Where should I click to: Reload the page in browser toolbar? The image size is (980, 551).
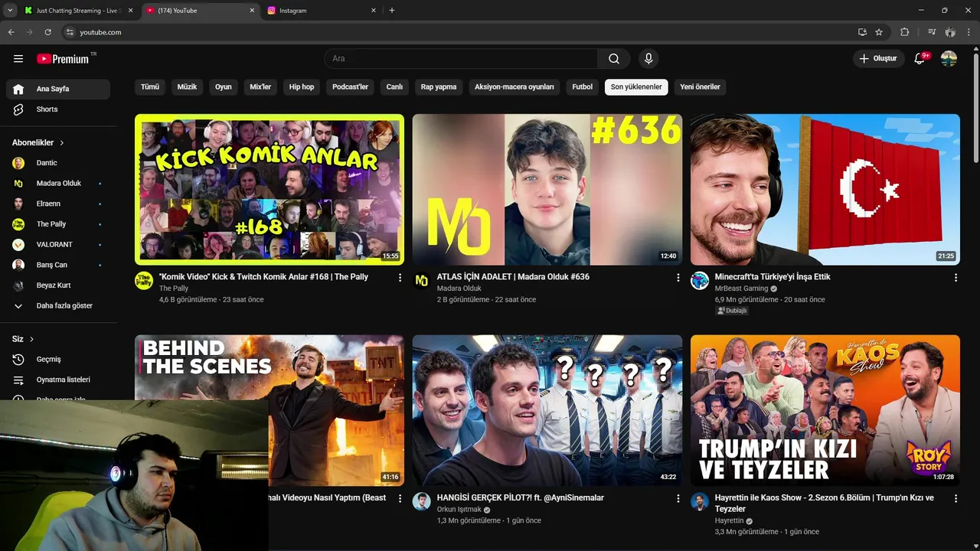click(x=47, y=32)
